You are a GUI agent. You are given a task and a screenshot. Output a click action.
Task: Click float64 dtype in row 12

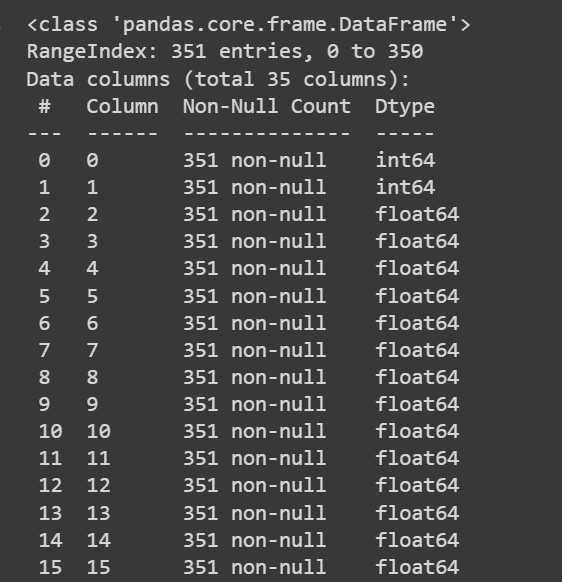point(417,485)
